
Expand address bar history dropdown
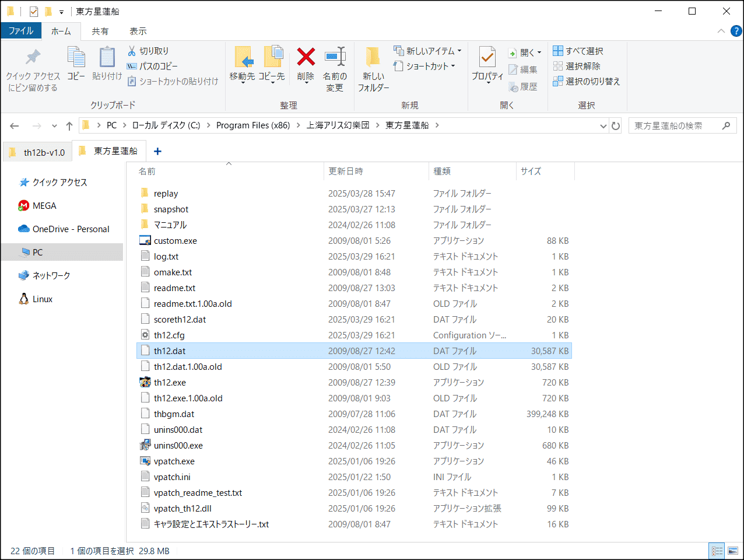point(603,125)
